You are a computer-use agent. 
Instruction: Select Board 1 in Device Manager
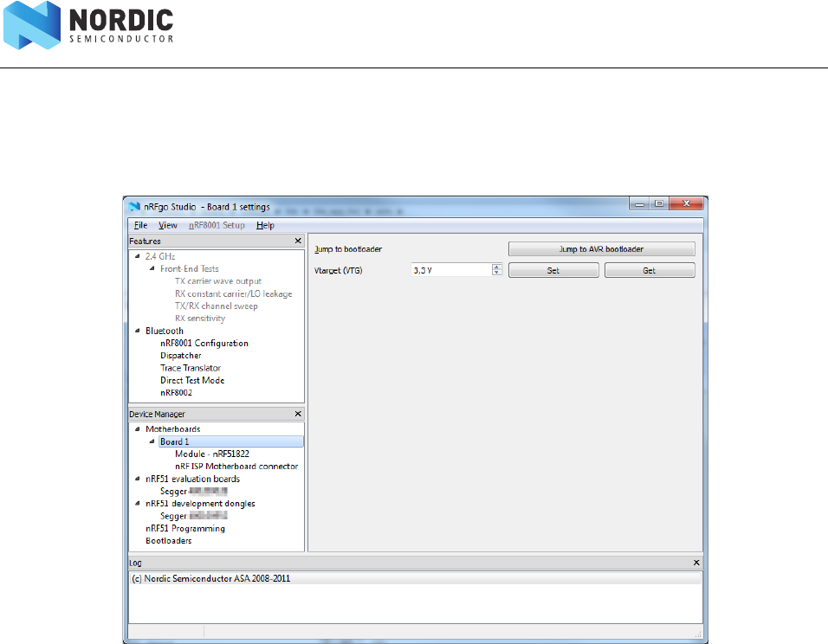[230, 441]
